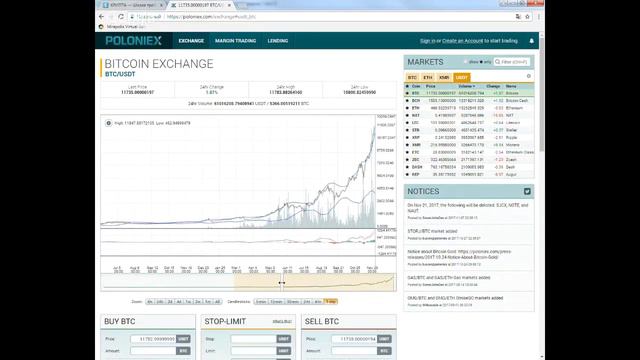The width and height of the screenshot is (640, 360).
Task: Set chart zoom to 6h
Action: tap(150, 302)
